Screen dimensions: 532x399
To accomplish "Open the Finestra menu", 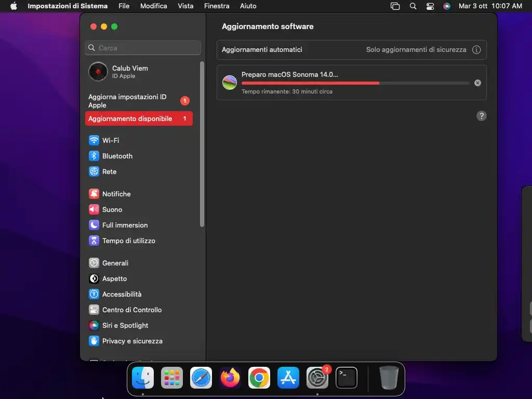I will click(x=217, y=6).
